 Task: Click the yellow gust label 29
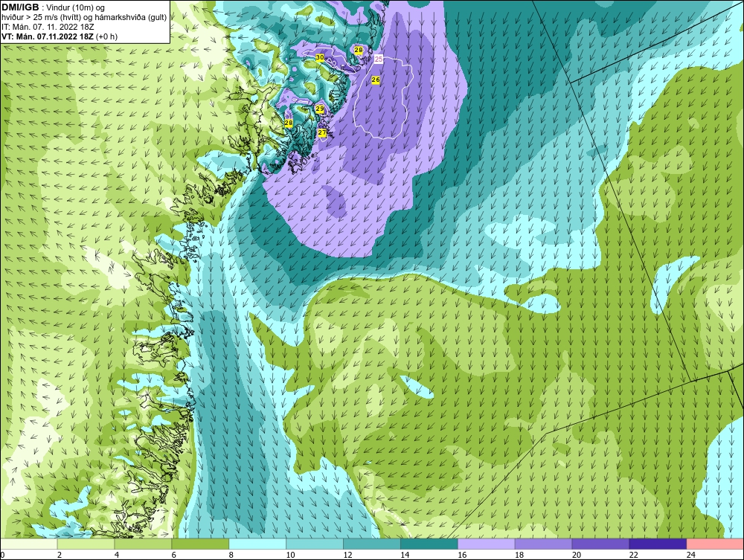click(320, 109)
